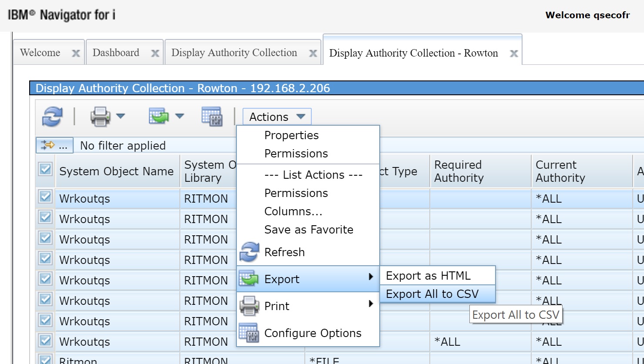Sort by System Object Name column header
This screenshot has width=644, height=364.
click(116, 171)
